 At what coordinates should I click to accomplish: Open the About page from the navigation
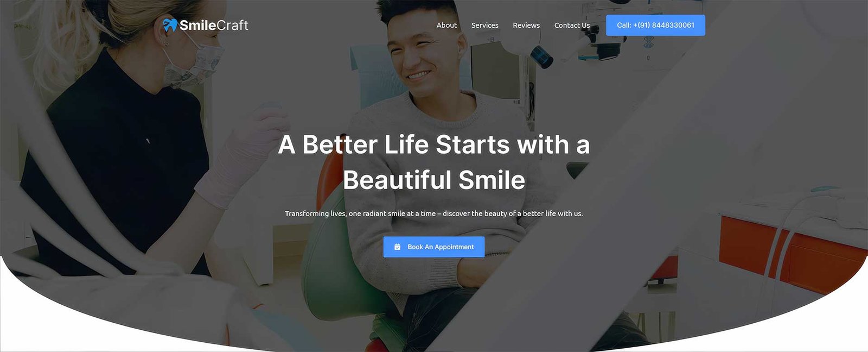[x=446, y=25]
